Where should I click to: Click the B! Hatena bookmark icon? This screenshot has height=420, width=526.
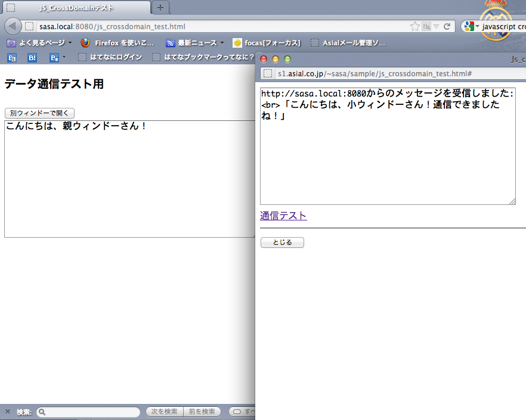pos(32,58)
